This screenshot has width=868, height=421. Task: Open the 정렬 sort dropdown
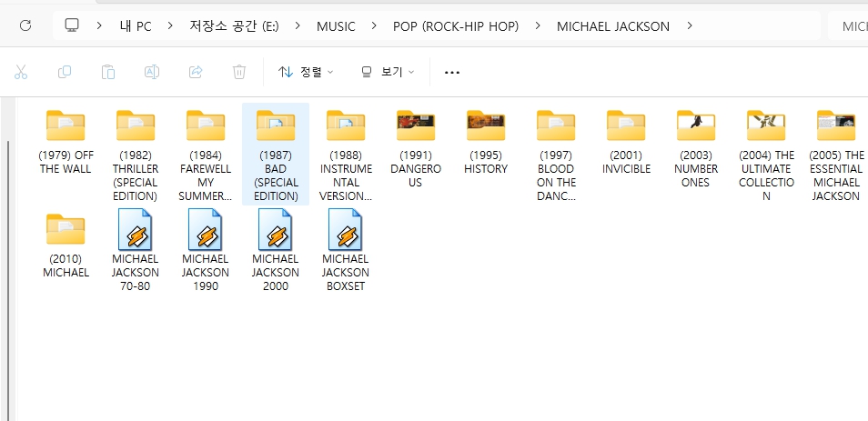[306, 72]
